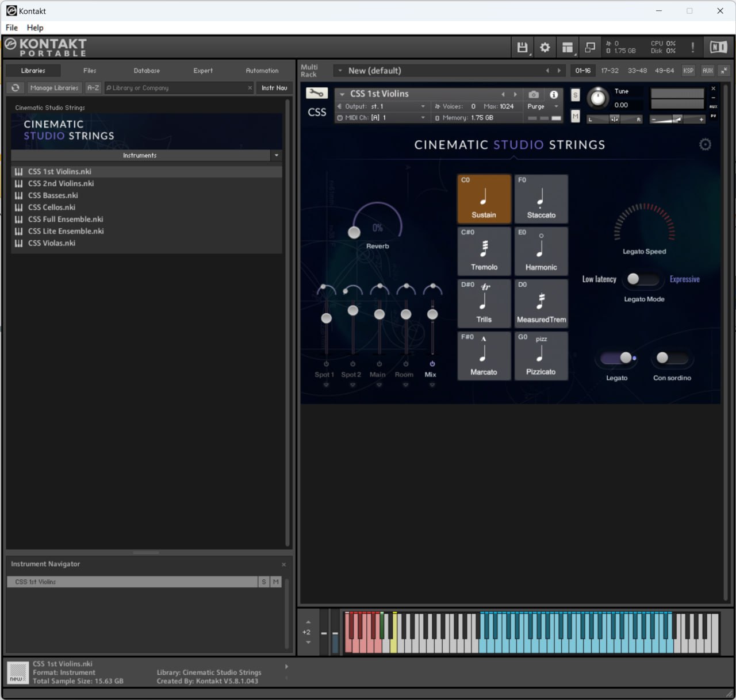Expand the Mix microphone options arrow

[x=432, y=385]
